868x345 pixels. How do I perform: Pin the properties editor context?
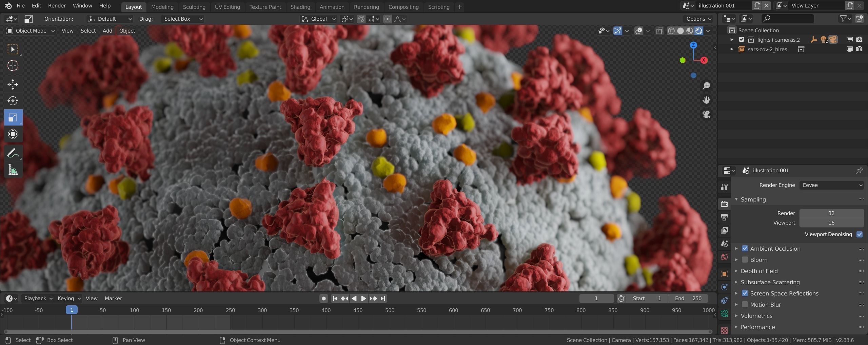click(x=860, y=170)
